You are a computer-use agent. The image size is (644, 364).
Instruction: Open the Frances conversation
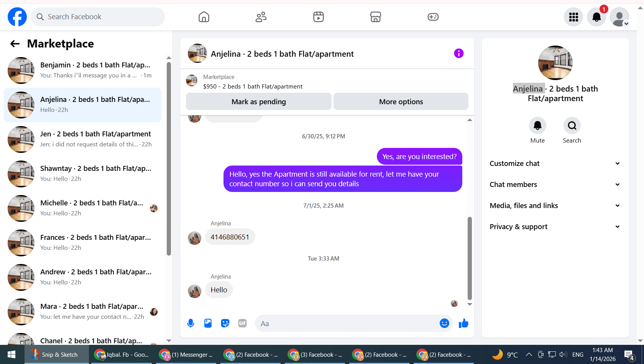(x=82, y=243)
